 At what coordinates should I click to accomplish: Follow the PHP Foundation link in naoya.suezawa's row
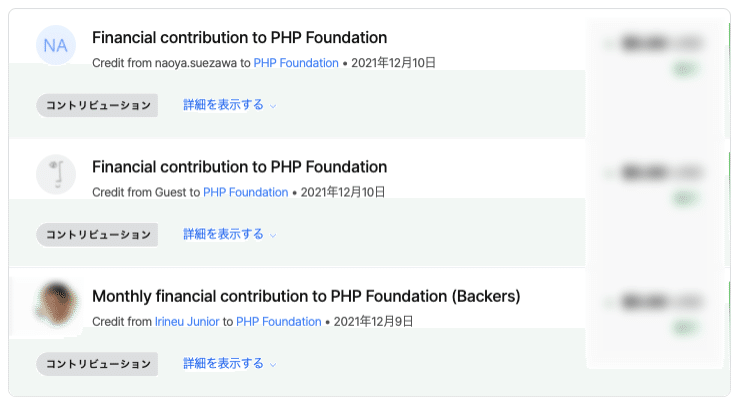(296, 63)
